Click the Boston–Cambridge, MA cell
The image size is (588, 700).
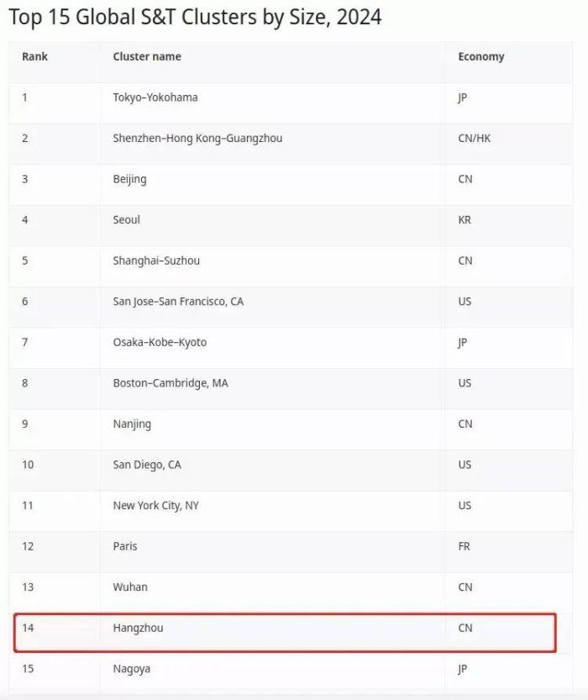pyautogui.click(x=171, y=383)
